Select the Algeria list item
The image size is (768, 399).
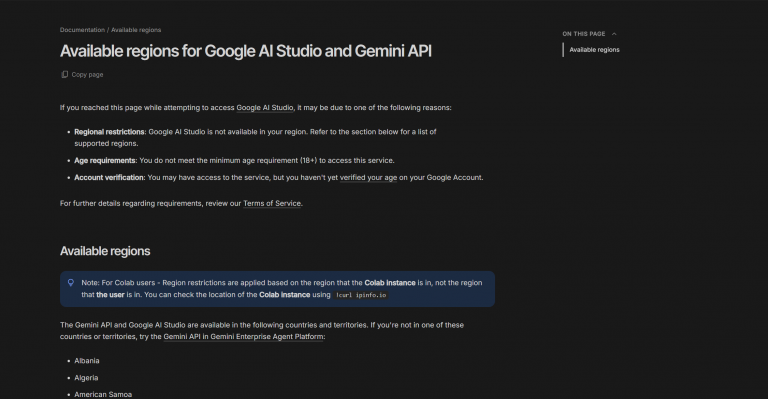86,378
